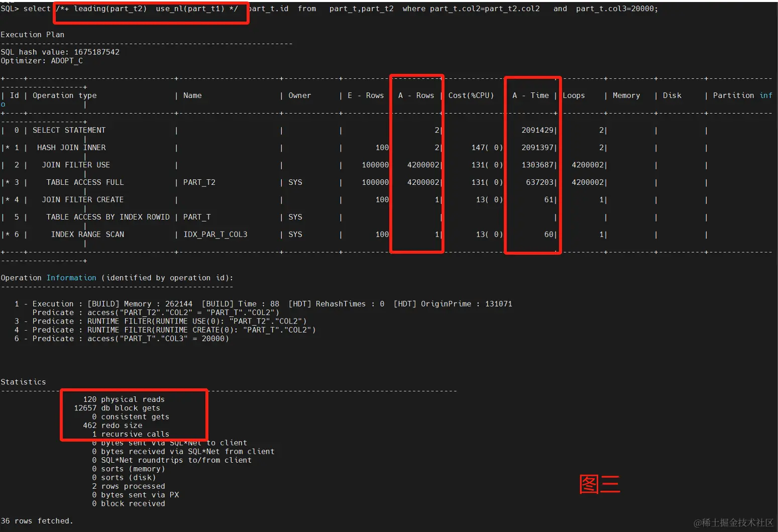This screenshot has height=532, width=778.
Task: Click the Execution Plan heading
Action: (x=33, y=35)
